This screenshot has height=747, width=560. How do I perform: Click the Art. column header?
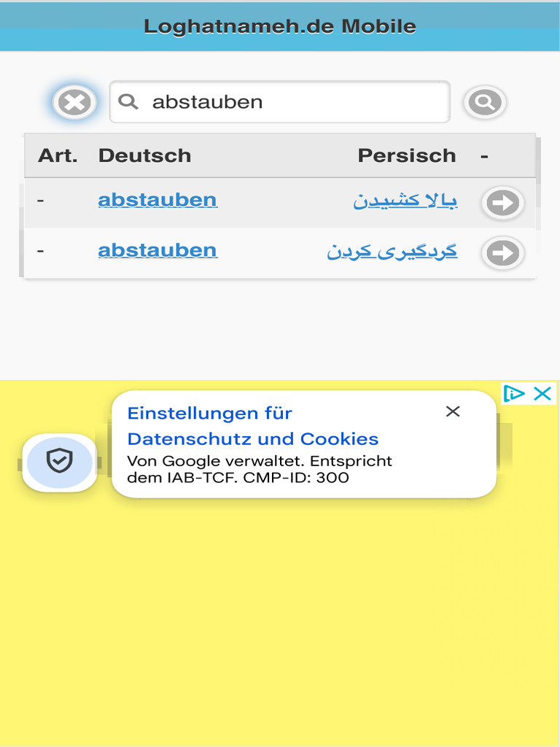click(58, 155)
